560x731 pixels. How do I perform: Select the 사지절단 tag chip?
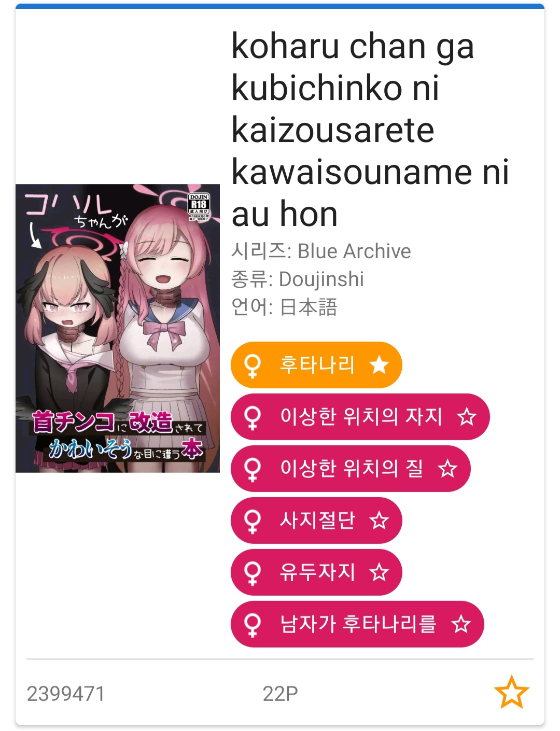click(317, 521)
